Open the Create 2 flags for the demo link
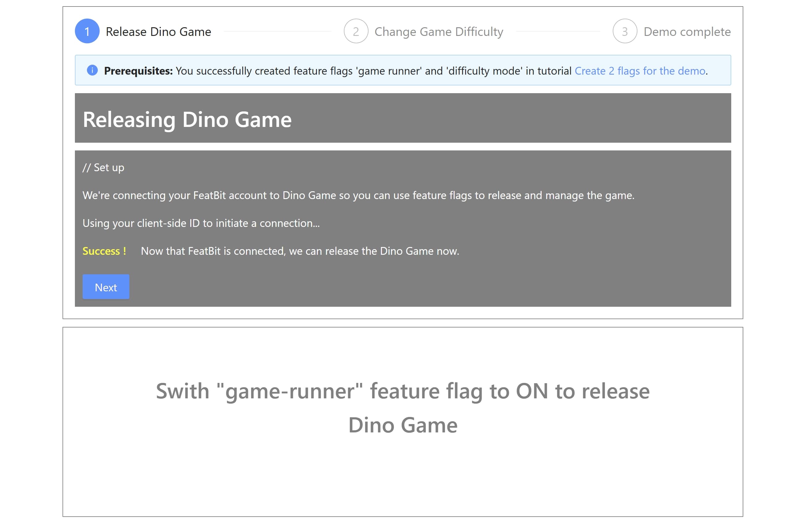This screenshot has height=529, width=812. point(640,71)
